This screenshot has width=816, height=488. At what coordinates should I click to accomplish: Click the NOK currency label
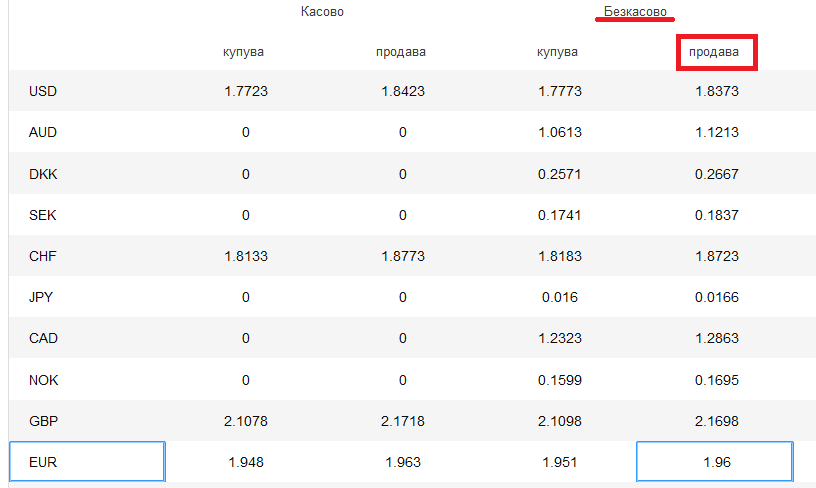point(43,380)
